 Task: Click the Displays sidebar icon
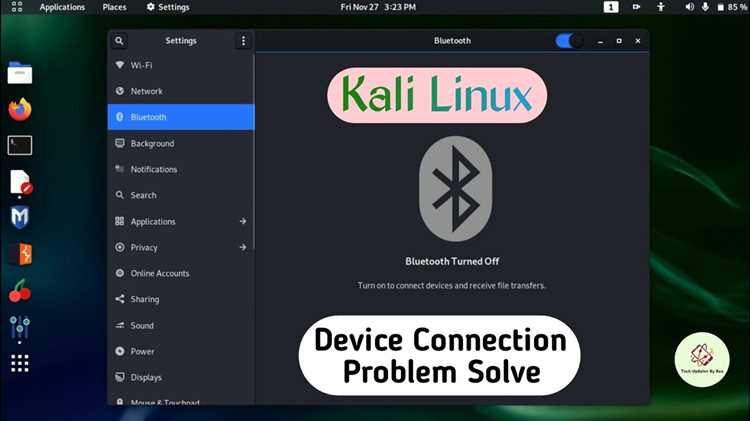pyautogui.click(x=120, y=377)
